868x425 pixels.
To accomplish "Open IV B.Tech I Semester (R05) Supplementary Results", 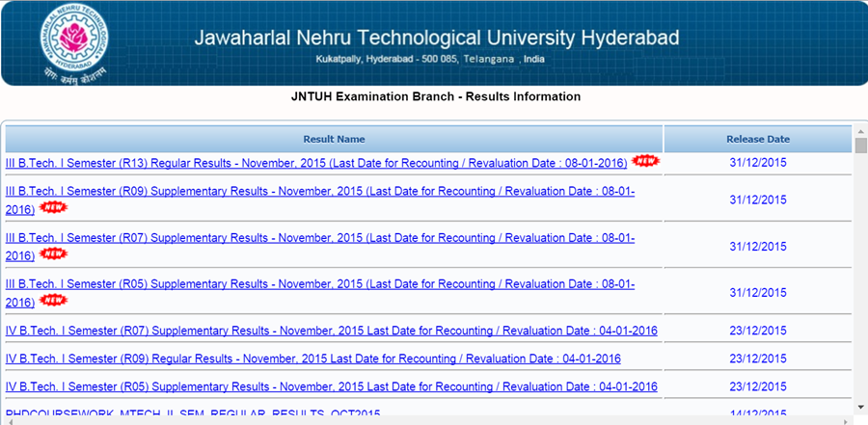I will 332,386.
